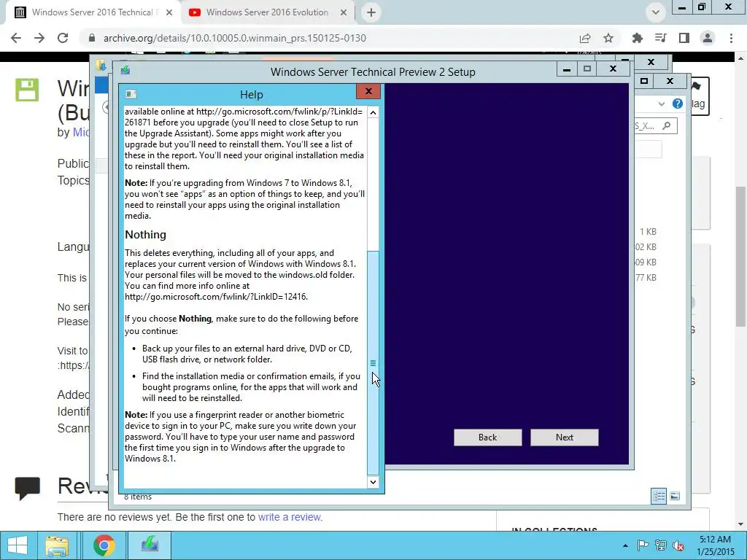Click the site lock icon
This screenshot has width=747, height=560.
click(x=92, y=38)
